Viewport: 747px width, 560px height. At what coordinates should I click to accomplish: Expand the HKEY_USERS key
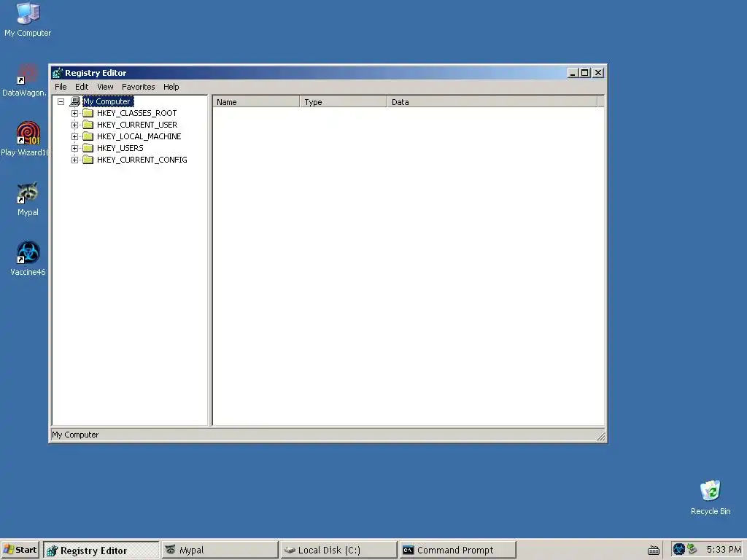pos(75,148)
